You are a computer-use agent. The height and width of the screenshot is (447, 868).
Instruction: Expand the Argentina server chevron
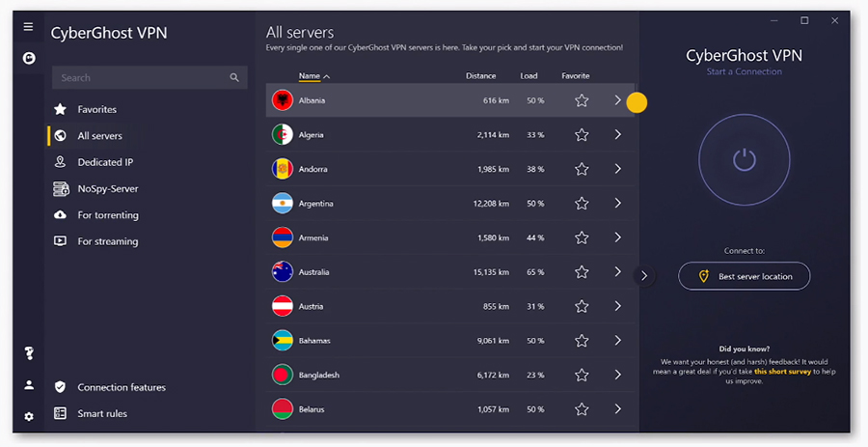point(618,204)
